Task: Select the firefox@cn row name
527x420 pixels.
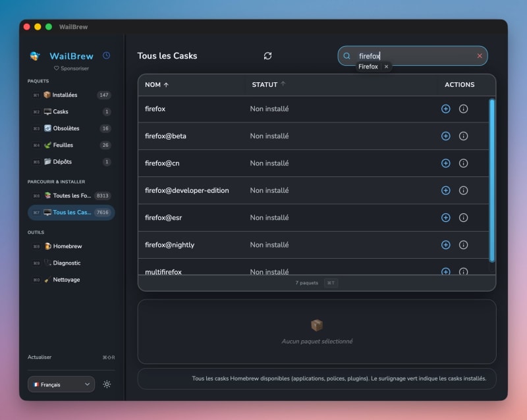Action: coord(162,163)
